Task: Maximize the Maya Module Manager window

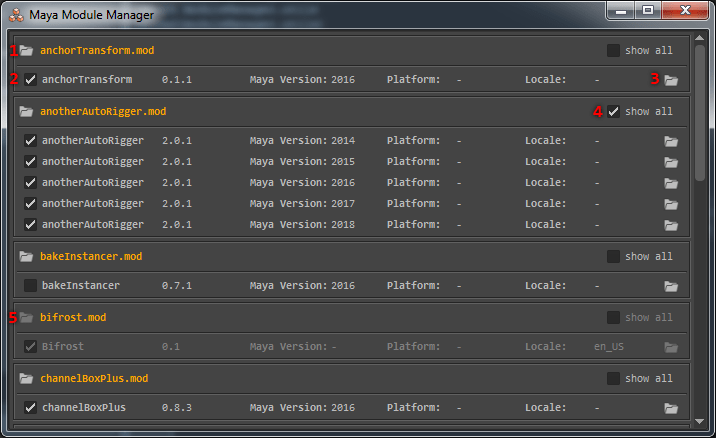Action: [648, 11]
